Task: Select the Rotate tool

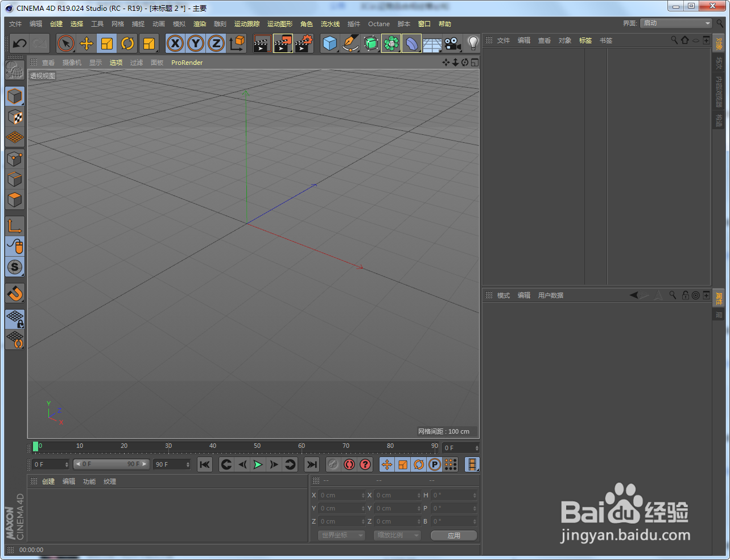Action: (x=127, y=44)
